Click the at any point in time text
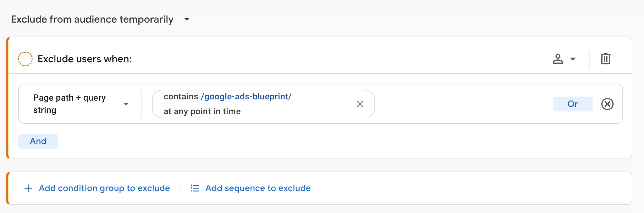Viewport: 644px width, 213px height. click(202, 111)
